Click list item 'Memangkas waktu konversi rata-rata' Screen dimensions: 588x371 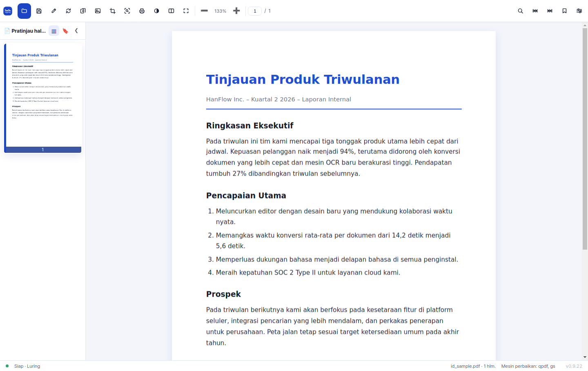(x=333, y=240)
